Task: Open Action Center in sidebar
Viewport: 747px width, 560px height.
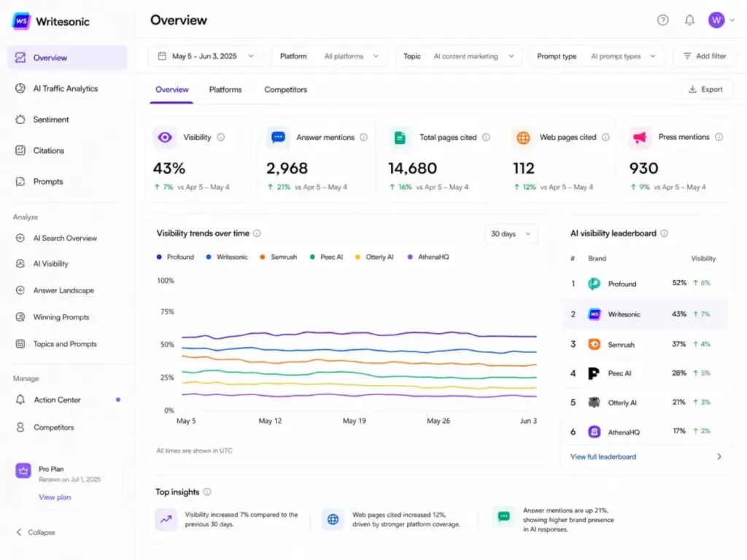Action: 67,400
